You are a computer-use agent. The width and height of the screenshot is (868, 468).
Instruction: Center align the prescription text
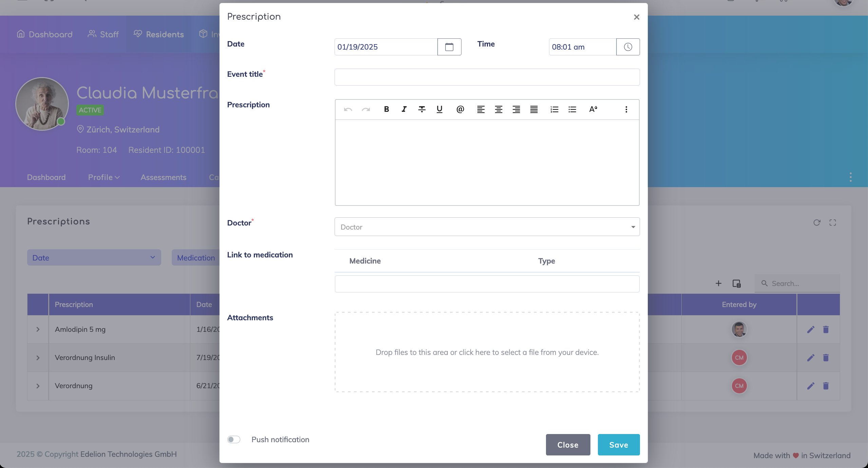tap(498, 109)
